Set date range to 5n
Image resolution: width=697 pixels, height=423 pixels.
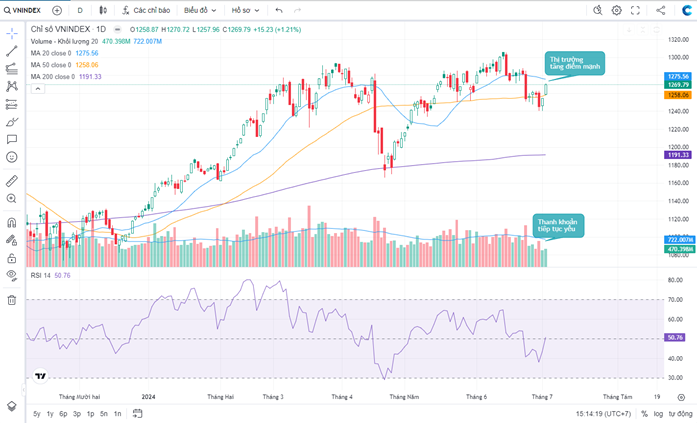(x=104, y=414)
